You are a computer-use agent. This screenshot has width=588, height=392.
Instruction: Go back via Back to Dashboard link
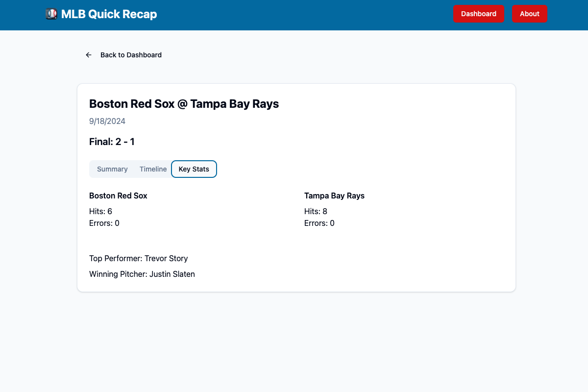pos(123,55)
